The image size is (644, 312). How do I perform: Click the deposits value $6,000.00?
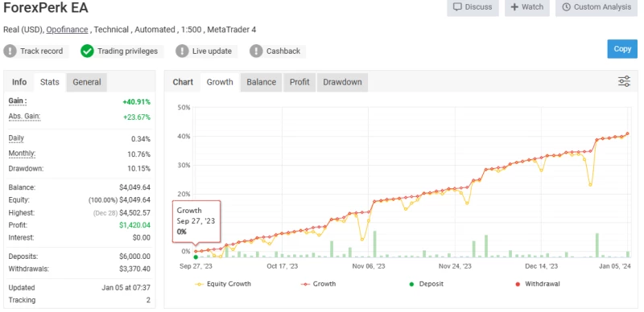point(134,257)
